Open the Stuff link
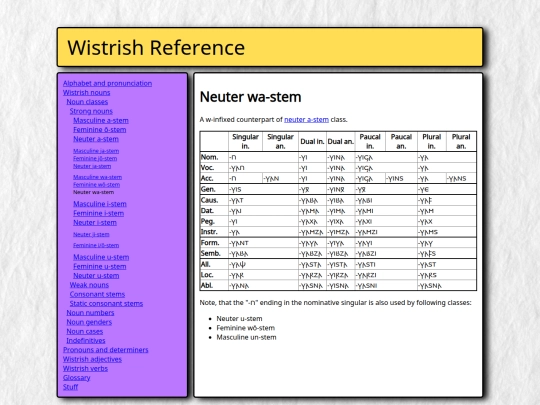540x405 pixels. (x=71, y=387)
